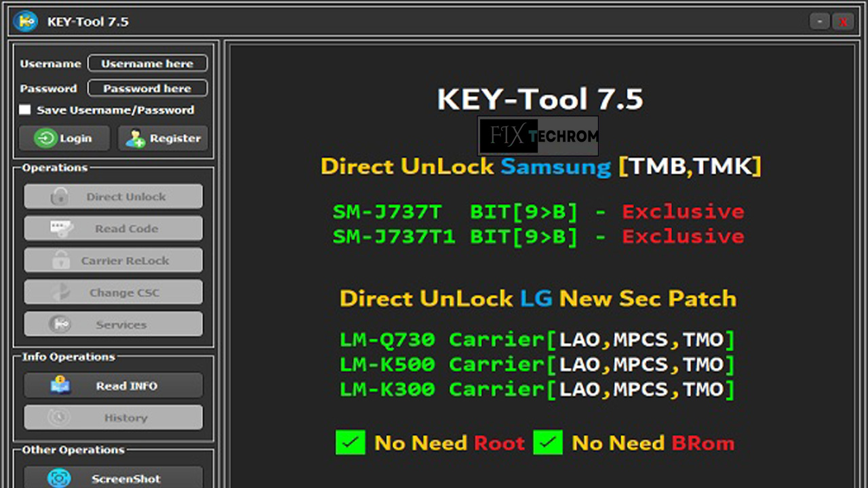Close the KEY-Tool window
868x488 pixels.
[x=844, y=22]
